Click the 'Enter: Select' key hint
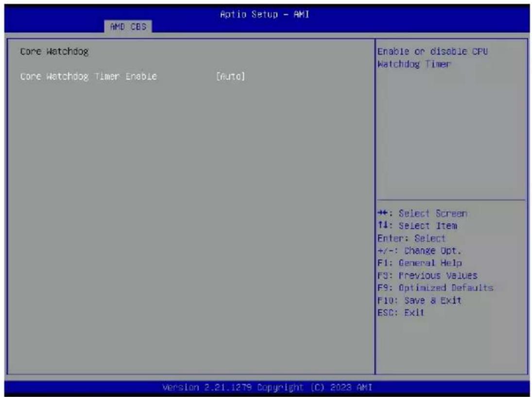This screenshot has width=532, height=397. [411, 238]
